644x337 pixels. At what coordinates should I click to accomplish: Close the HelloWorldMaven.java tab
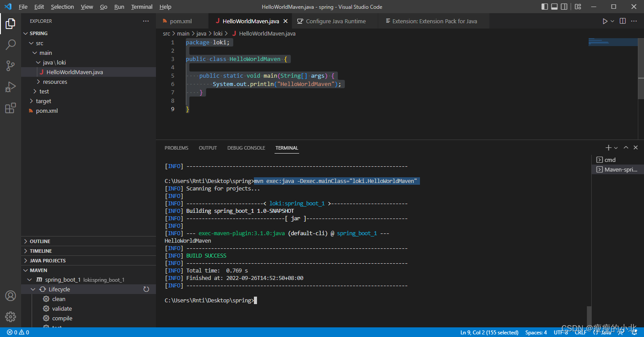285,21
